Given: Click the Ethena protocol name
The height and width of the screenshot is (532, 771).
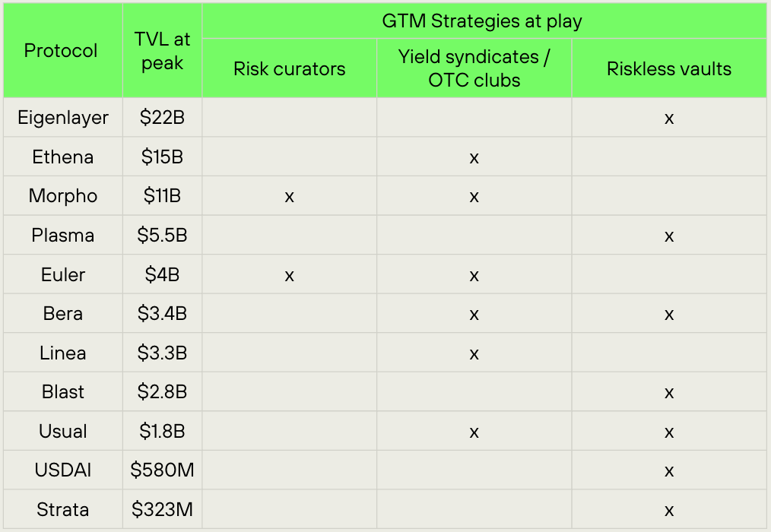Looking at the screenshot, I should (63, 157).
